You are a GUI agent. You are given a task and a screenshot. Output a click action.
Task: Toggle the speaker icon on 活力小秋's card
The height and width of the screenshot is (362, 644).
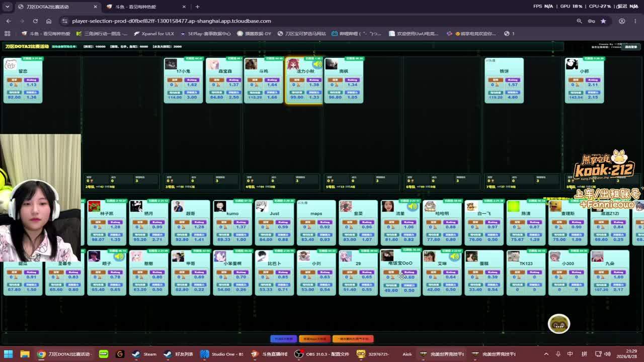click(x=317, y=64)
